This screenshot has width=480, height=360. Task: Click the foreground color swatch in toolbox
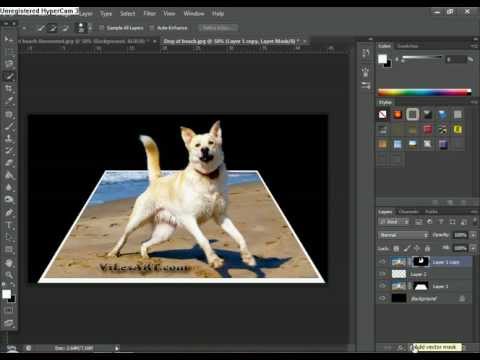click(x=6, y=294)
